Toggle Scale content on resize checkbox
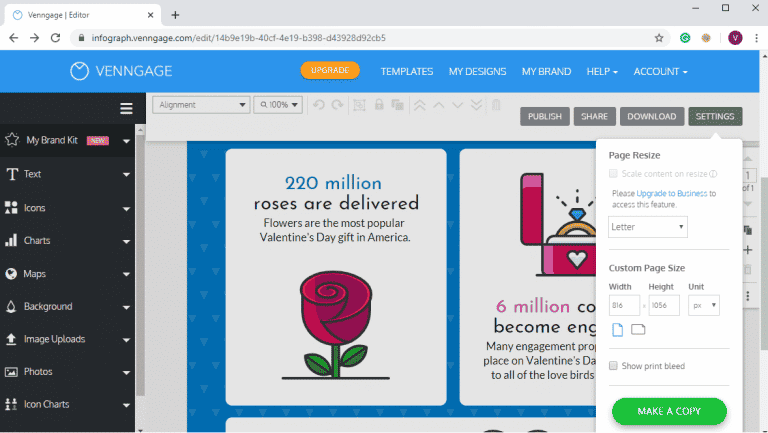Screen dimensions: 768x433 [x=613, y=173]
